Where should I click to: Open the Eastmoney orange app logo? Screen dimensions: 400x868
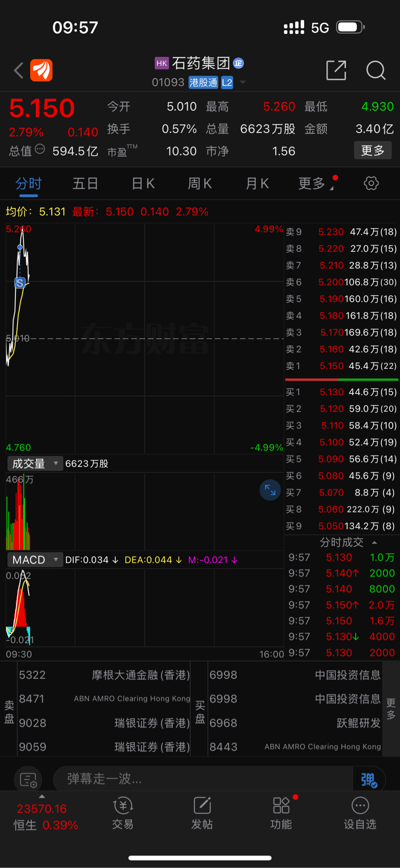41,70
